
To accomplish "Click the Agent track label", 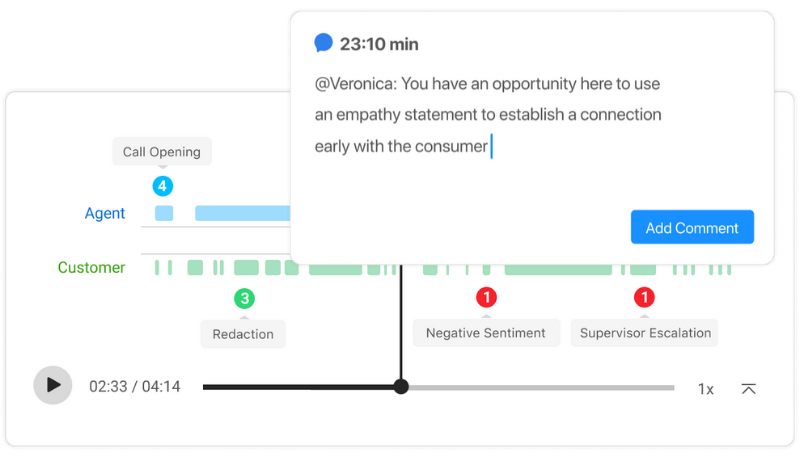I will (105, 213).
